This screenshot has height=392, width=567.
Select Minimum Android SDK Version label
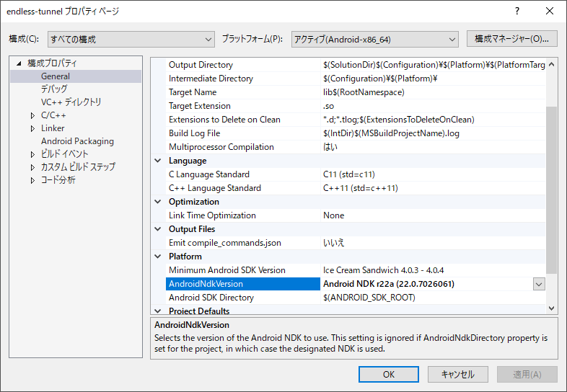pos(227,270)
